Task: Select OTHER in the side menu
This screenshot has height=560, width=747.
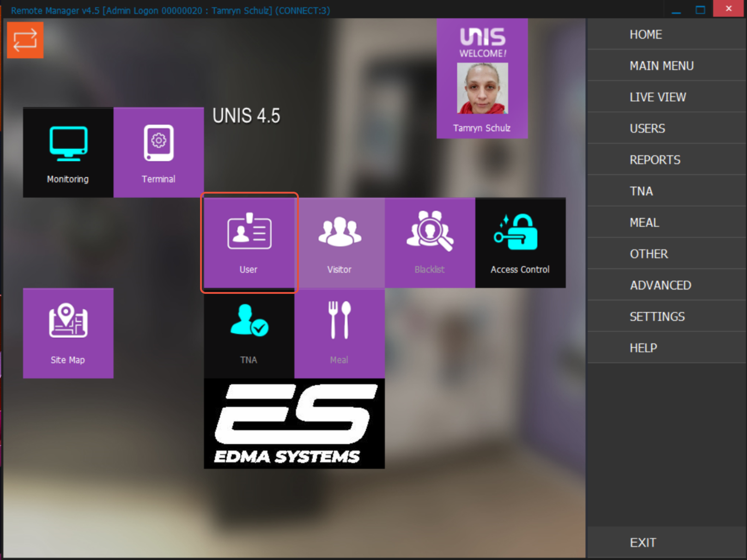Action: click(667, 254)
